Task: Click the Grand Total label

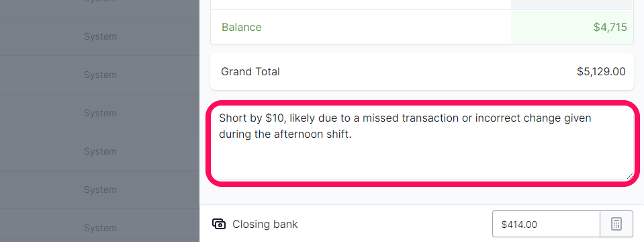Action: [250, 72]
